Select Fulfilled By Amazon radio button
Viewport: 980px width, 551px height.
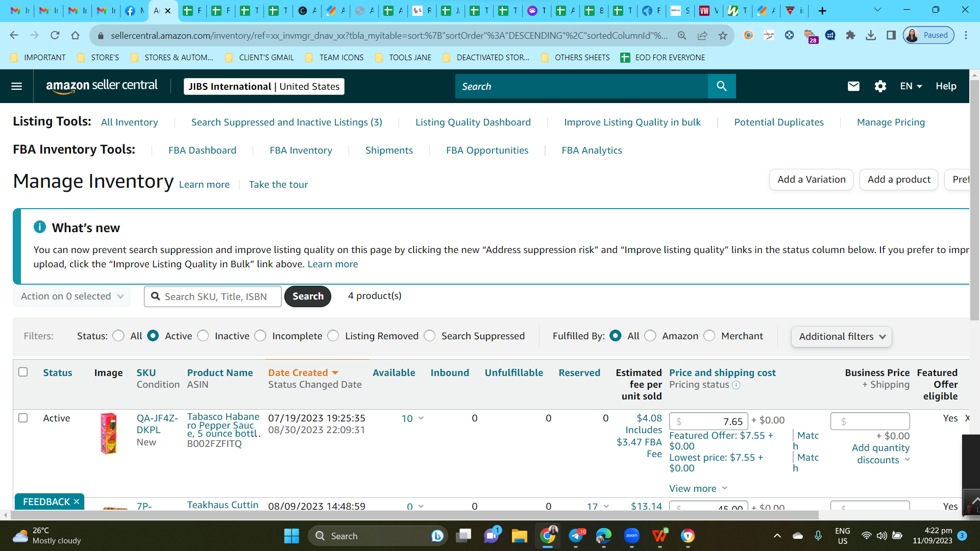tap(650, 336)
